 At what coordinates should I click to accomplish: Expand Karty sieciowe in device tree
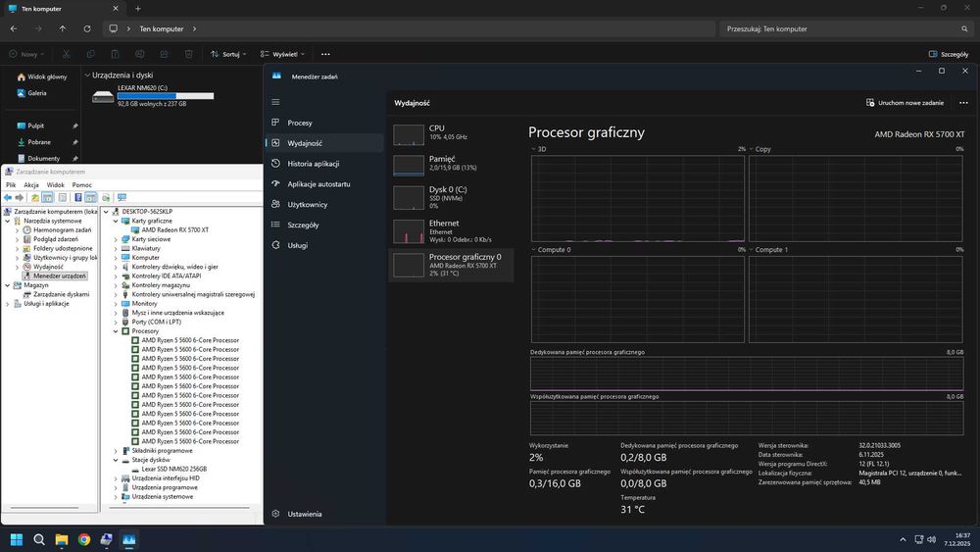(117, 239)
